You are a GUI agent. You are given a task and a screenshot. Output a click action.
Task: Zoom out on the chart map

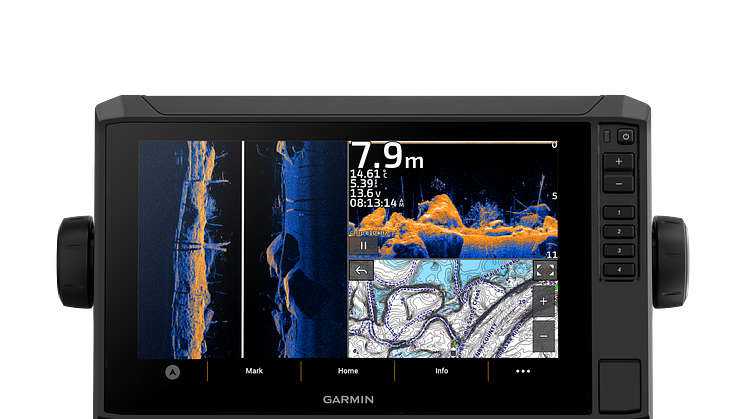(x=544, y=336)
